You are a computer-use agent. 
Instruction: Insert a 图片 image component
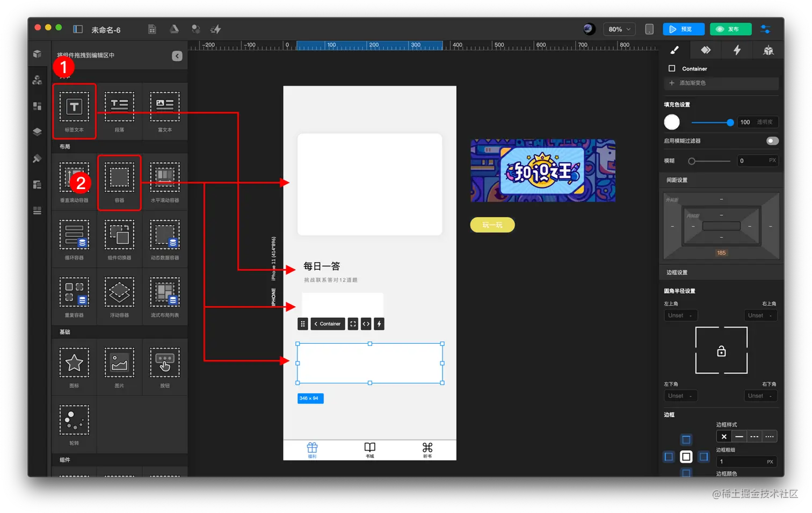(119, 367)
